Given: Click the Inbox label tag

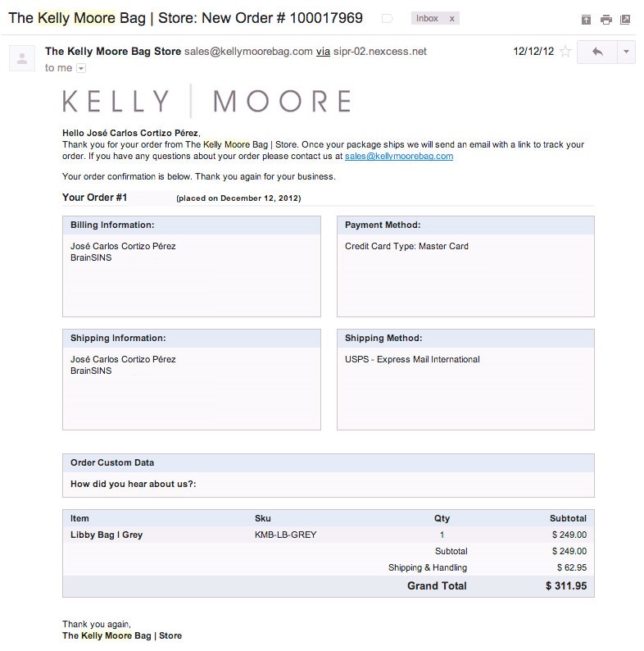Looking at the screenshot, I should [427, 18].
